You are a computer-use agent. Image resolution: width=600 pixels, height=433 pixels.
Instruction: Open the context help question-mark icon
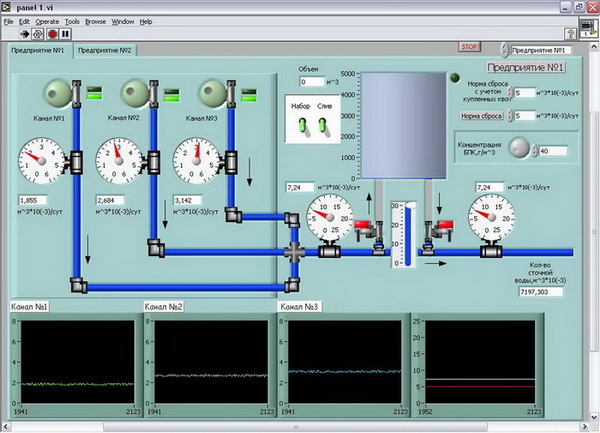point(571,34)
